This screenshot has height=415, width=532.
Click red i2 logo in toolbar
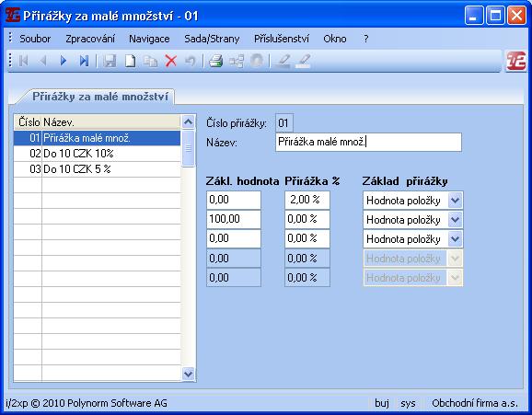click(x=515, y=61)
